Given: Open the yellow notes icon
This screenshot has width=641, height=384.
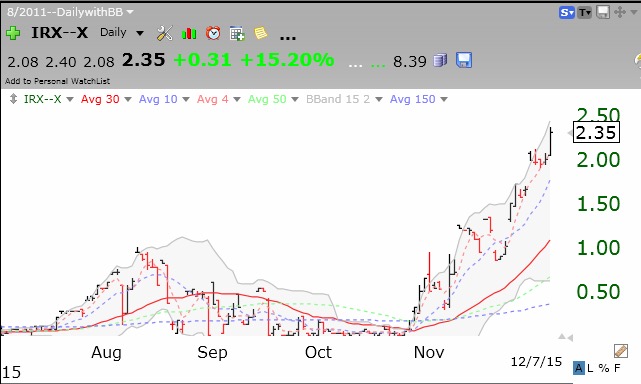Looking at the screenshot, I should point(260,33).
